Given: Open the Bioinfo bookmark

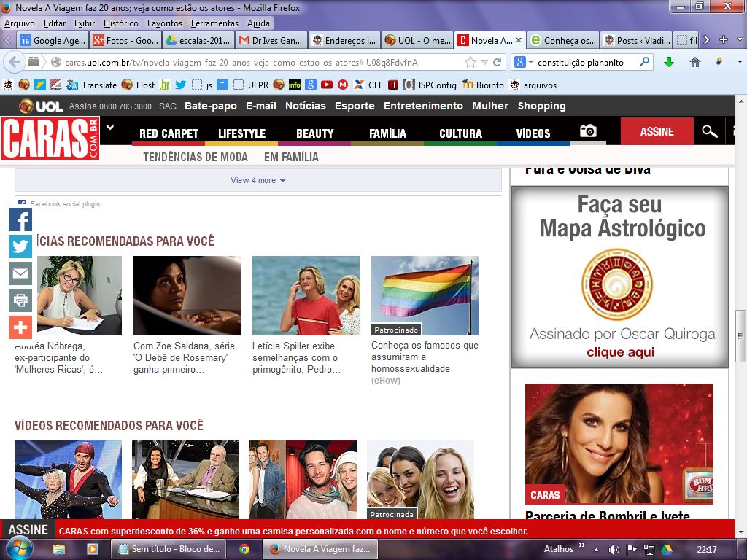Looking at the screenshot, I should [x=483, y=85].
